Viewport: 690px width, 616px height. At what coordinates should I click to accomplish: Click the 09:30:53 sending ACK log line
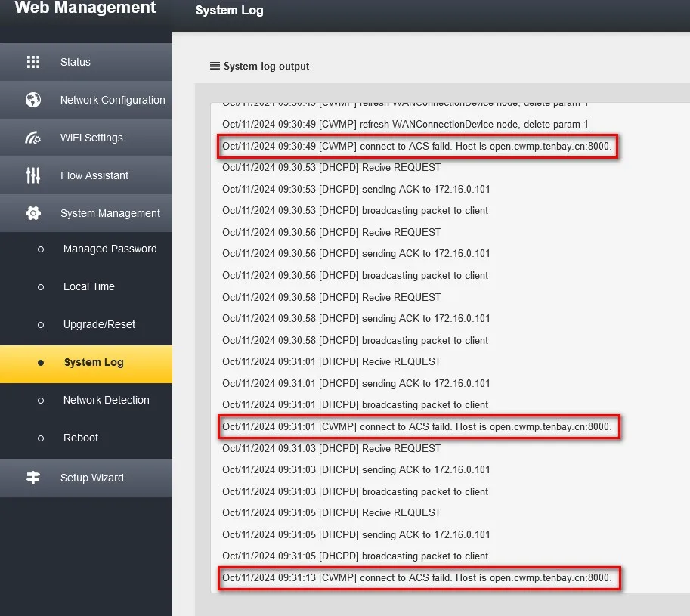356,189
